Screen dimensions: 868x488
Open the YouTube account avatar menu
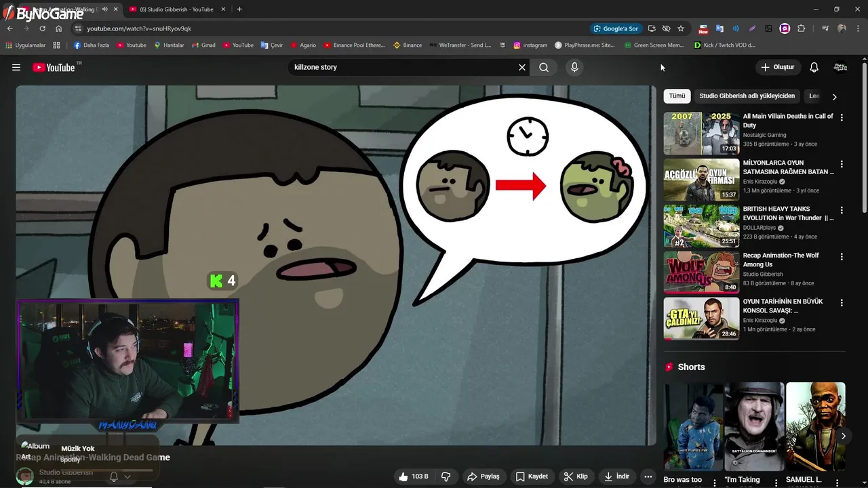point(840,67)
